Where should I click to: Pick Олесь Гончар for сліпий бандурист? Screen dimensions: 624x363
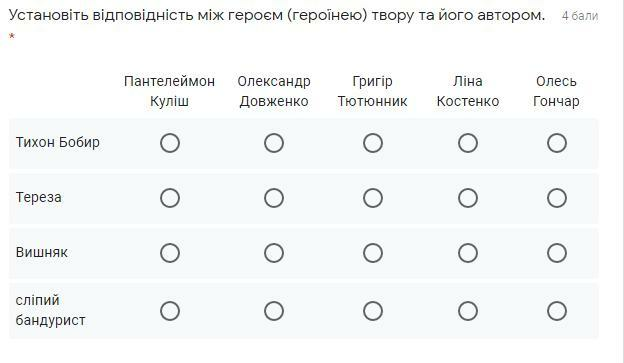click(x=557, y=311)
